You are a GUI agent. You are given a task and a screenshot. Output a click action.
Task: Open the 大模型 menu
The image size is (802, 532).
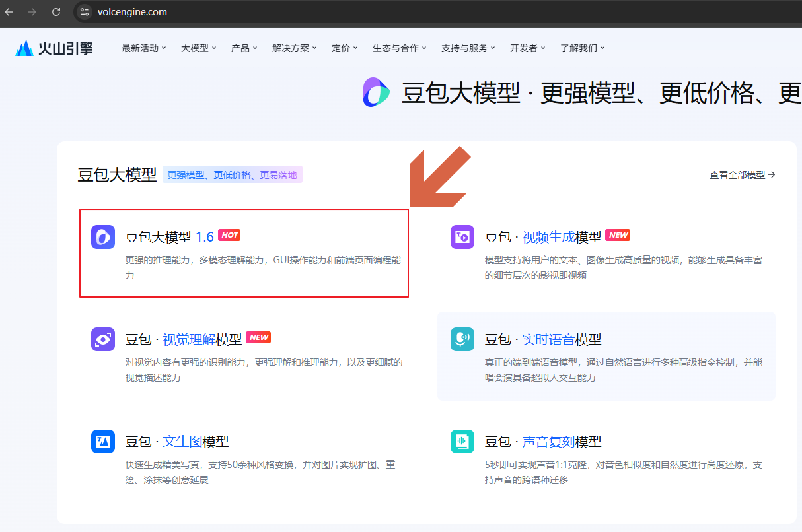click(x=199, y=48)
